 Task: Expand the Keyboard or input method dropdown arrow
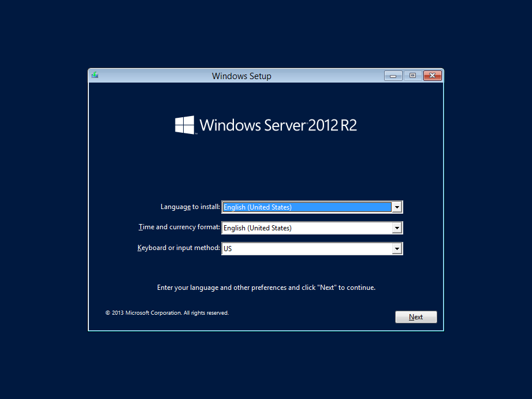[396, 249]
